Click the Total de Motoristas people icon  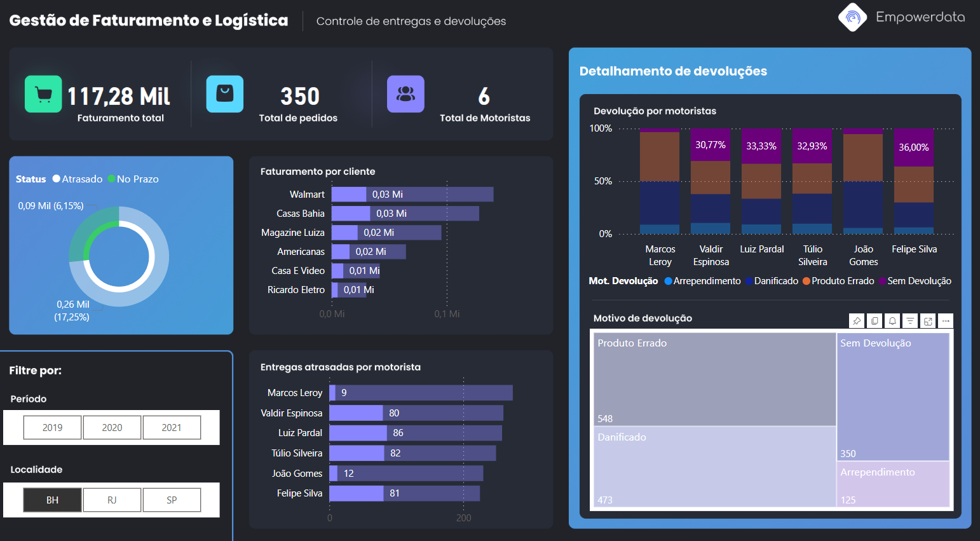(x=405, y=94)
